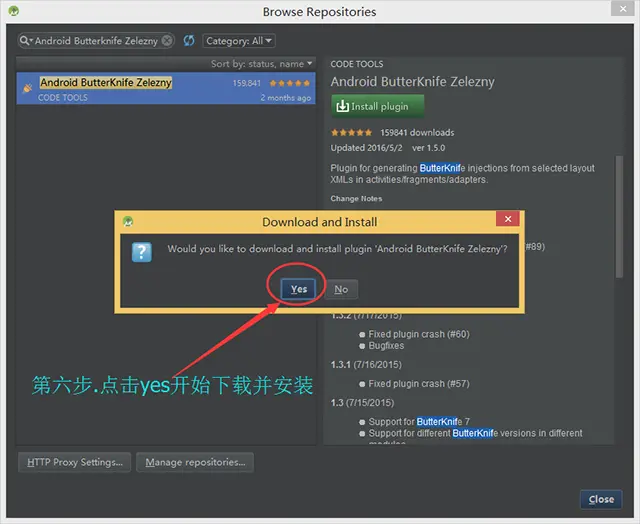Open search history from magnifier icon
640x524 pixels.
pyautogui.click(x=25, y=40)
